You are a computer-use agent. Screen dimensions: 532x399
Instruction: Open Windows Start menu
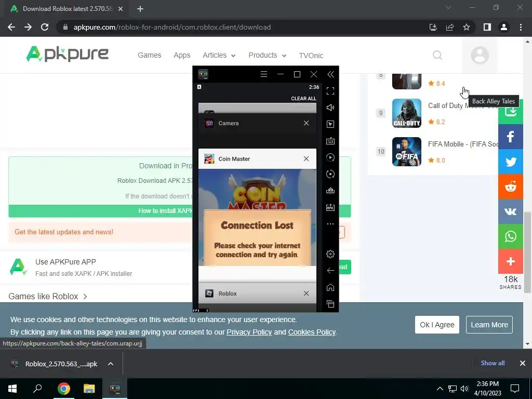12,389
